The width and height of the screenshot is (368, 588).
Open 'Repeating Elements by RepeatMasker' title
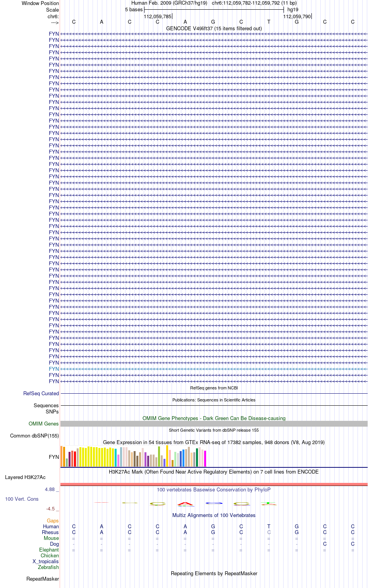tap(214, 573)
